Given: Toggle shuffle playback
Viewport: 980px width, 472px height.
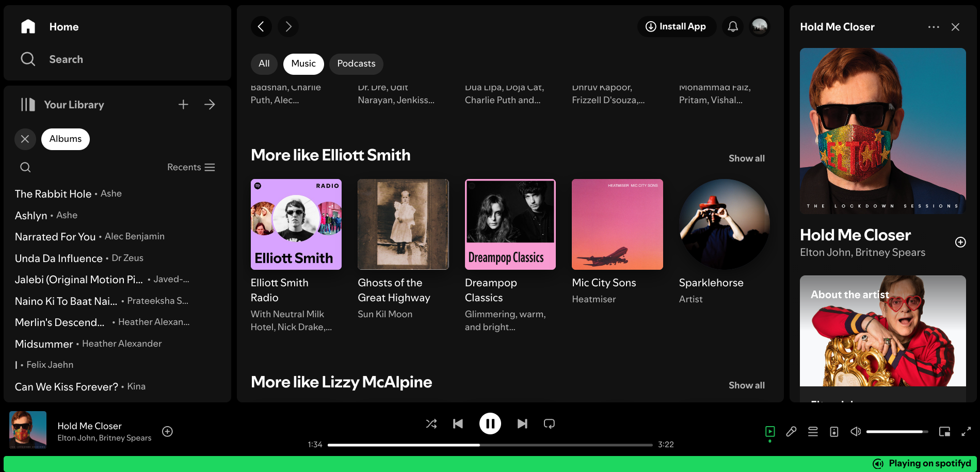Looking at the screenshot, I should click(x=431, y=424).
